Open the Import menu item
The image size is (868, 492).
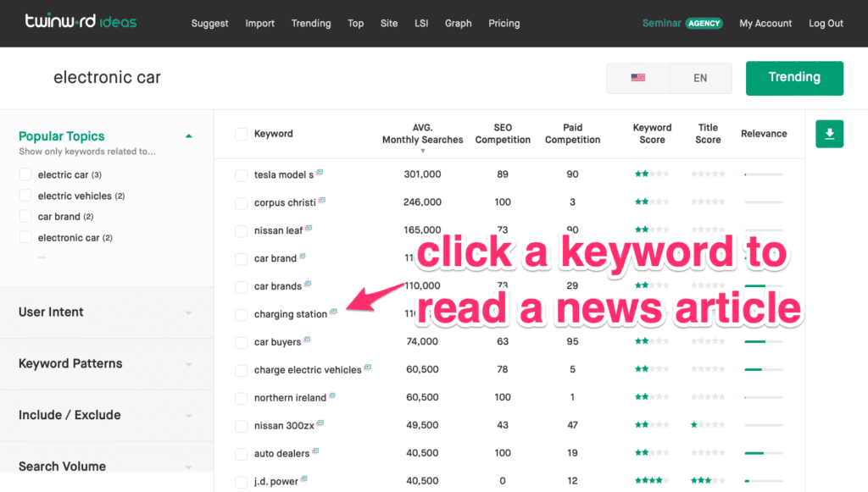point(259,23)
